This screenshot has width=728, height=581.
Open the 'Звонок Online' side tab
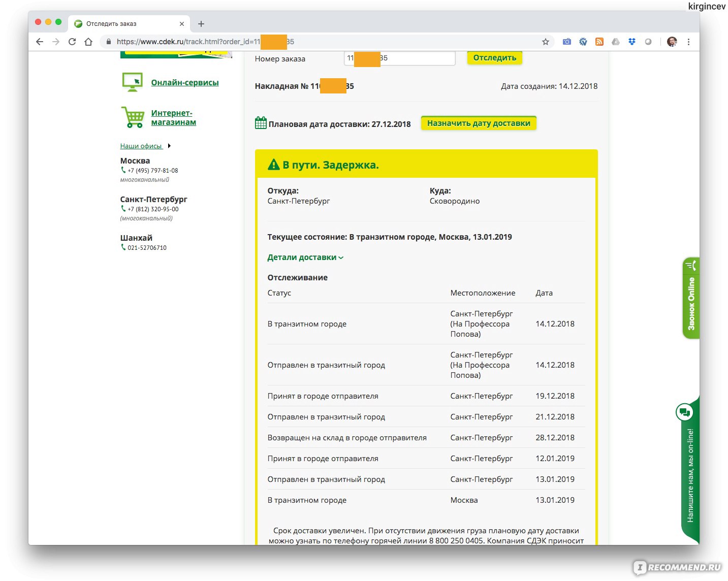(x=691, y=298)
